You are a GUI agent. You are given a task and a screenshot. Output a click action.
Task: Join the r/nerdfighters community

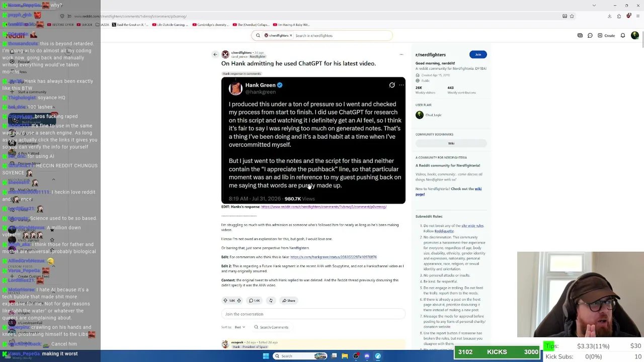[x=478, y=54]
